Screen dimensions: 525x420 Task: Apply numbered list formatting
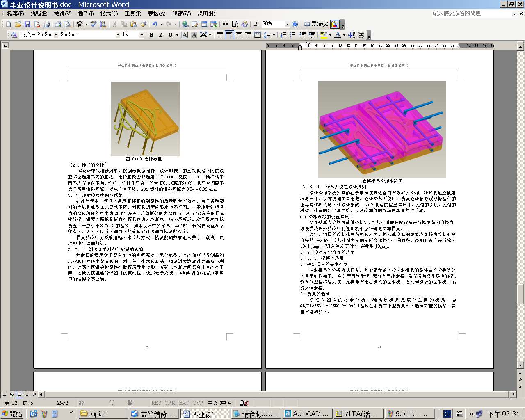pos(283,35)
